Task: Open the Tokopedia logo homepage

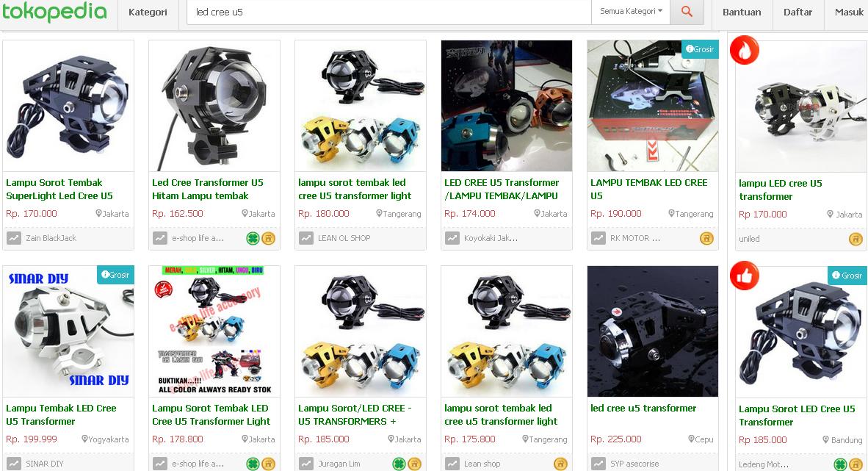Action: pyautogui.click(x=54, y=11)
